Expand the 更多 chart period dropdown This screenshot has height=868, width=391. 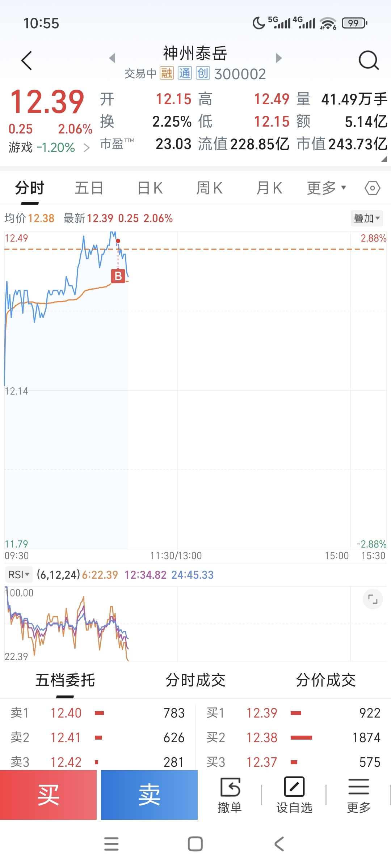pyautogui.click(x=326, y=188)
